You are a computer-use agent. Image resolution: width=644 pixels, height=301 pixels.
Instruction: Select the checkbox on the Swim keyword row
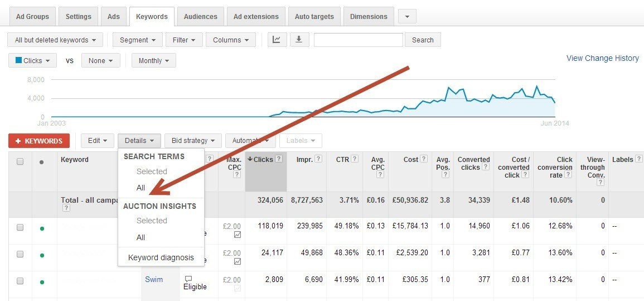click(x=20, y=281)
